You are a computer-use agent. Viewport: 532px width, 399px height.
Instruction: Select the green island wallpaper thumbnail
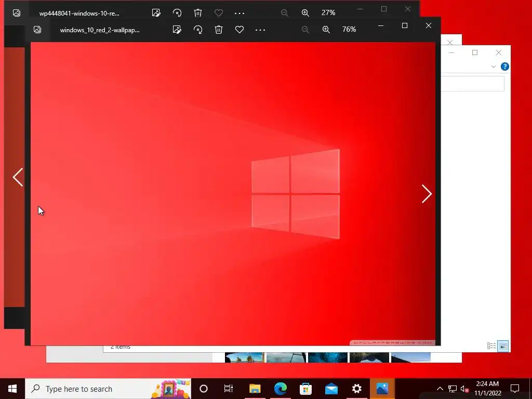244,357
